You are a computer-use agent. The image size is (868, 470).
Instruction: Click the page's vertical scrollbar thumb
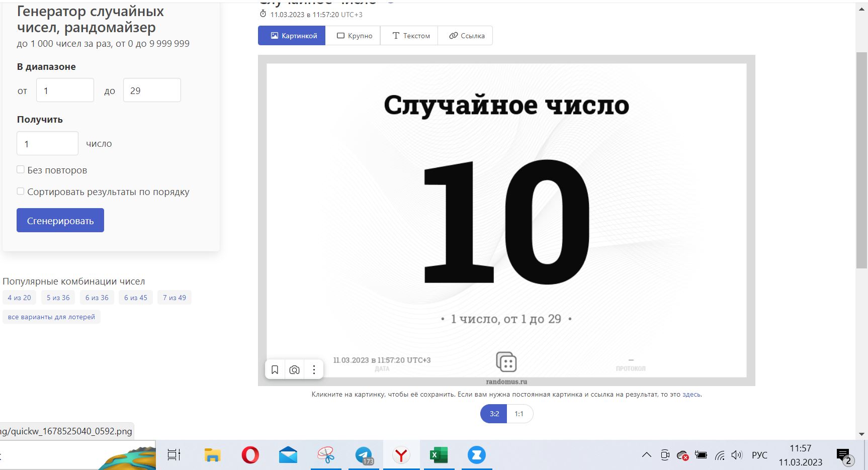861,160
